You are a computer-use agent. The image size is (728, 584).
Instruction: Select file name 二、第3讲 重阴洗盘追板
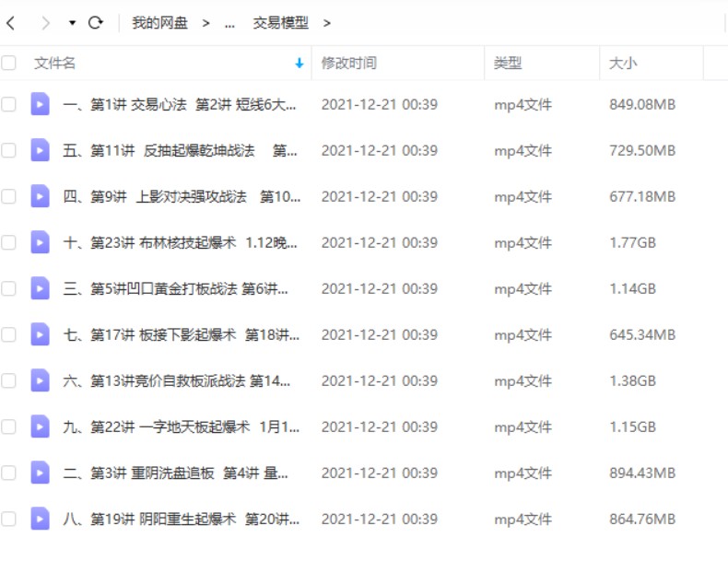point(175,473)
